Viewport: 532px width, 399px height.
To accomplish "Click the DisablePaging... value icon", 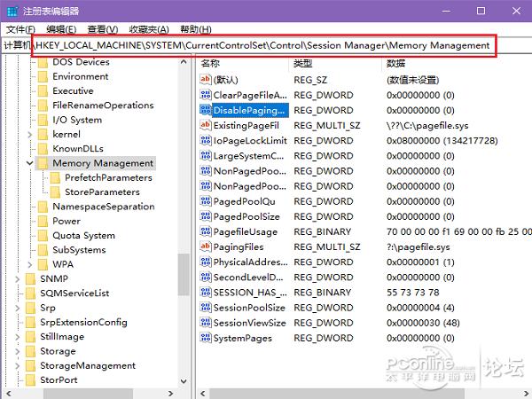I will pos(206,110).
